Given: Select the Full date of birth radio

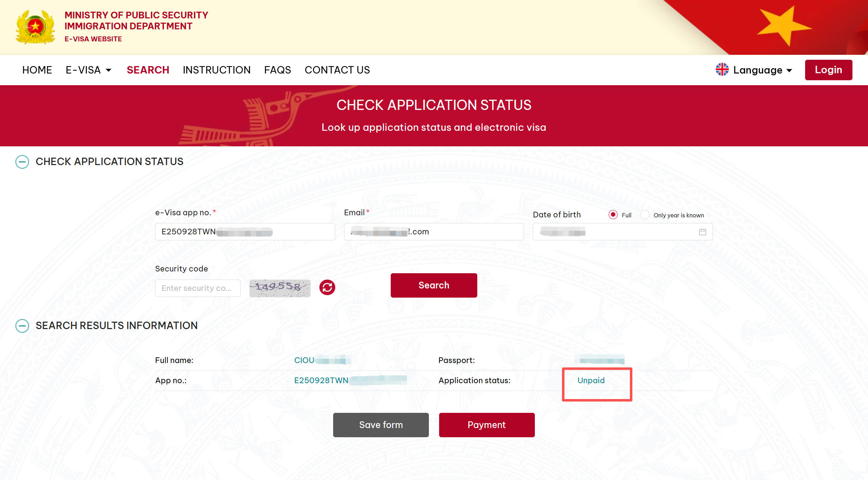Looking at the screenshot, I should coord(613,215).
